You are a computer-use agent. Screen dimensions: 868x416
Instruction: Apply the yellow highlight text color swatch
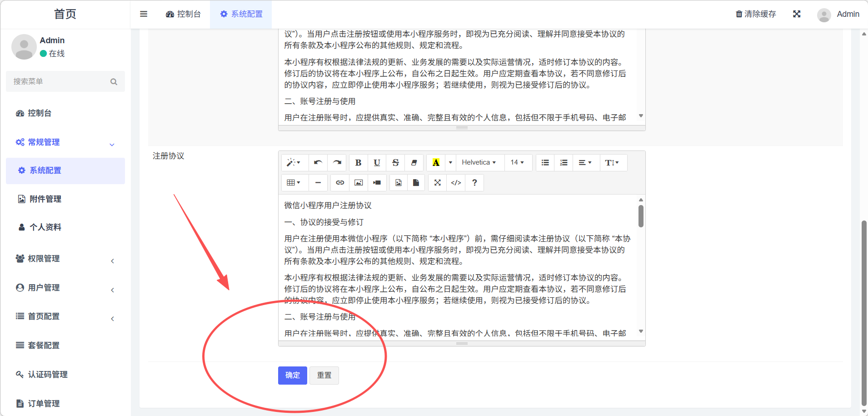point(436,163)
